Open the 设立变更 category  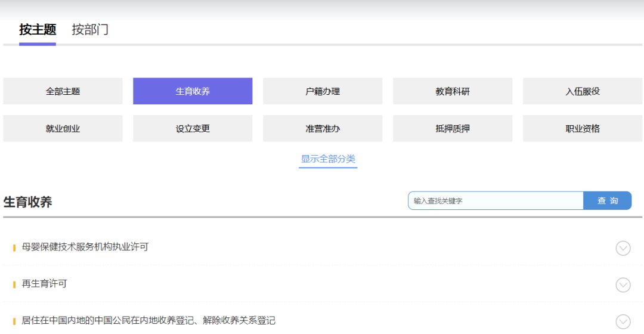[193, 128]
